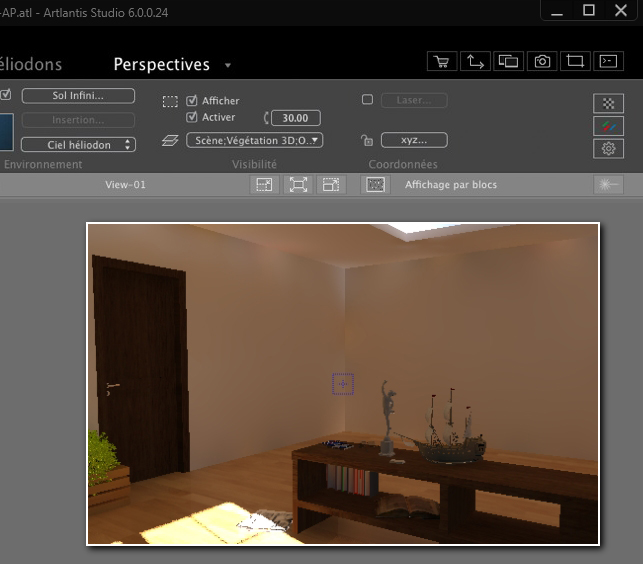Expand the Scène:Végétation 3D layer dropdown

click(255, 140)
